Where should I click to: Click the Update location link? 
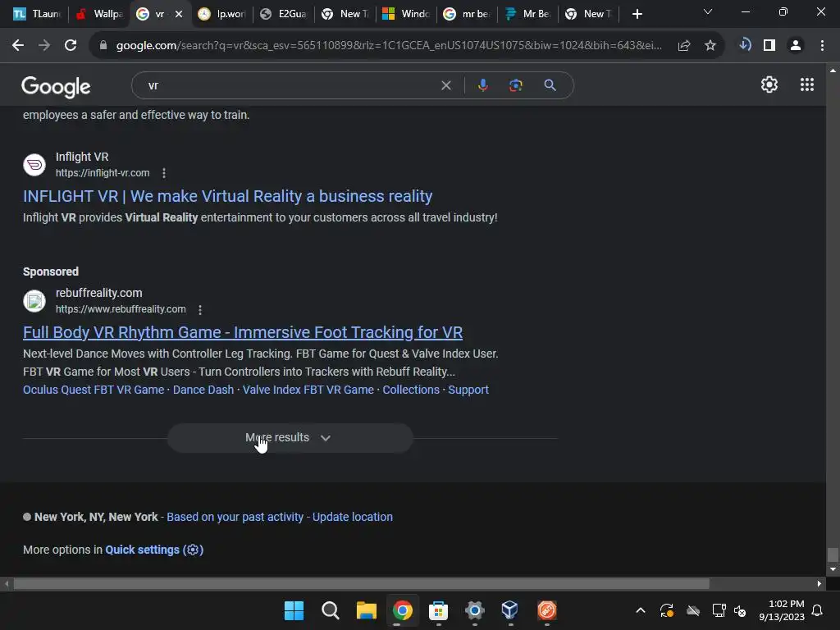point(353,517)
